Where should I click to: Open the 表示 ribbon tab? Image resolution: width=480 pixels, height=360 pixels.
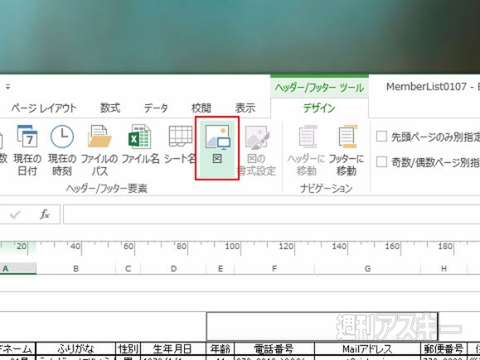click(x=245, y=108)
